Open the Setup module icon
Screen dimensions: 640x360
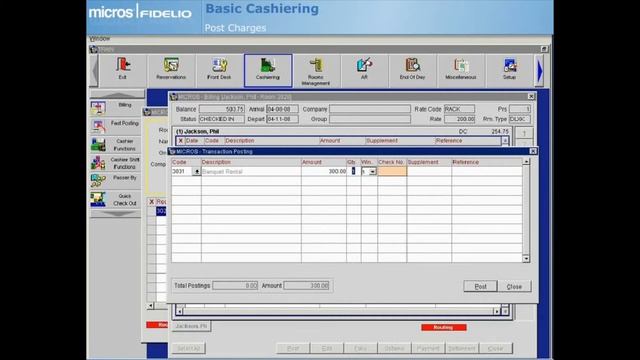pyautogui.click(x=509, y=70)
